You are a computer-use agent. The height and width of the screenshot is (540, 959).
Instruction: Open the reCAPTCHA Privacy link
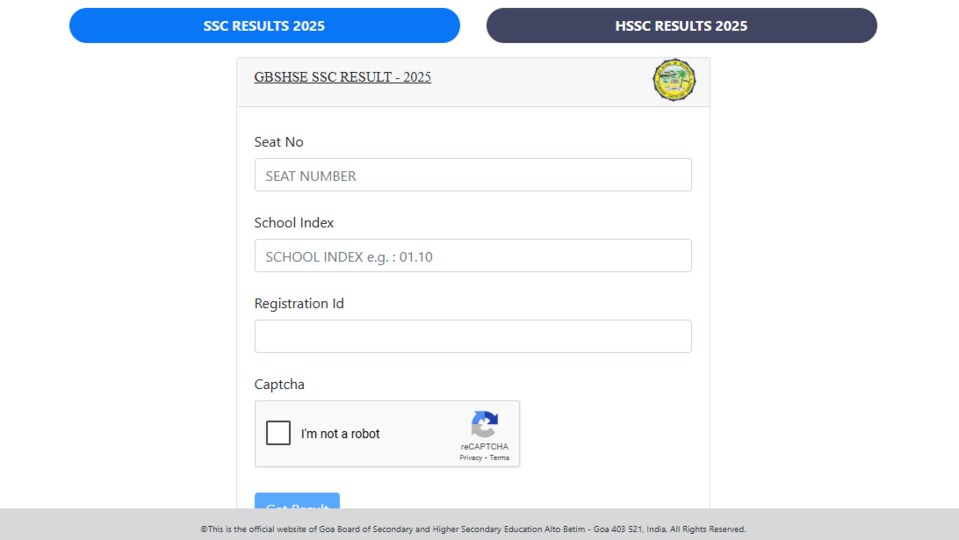pos(471,457)
